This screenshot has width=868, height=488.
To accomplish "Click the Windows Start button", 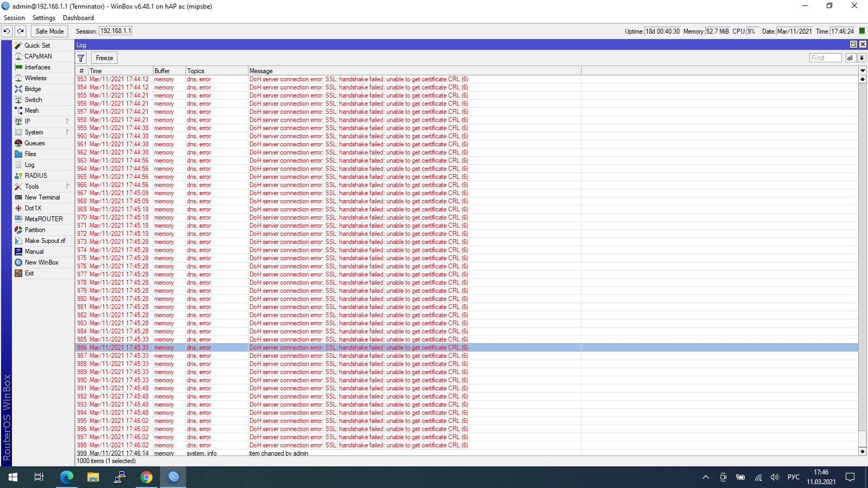I will (x=13, y=477).
